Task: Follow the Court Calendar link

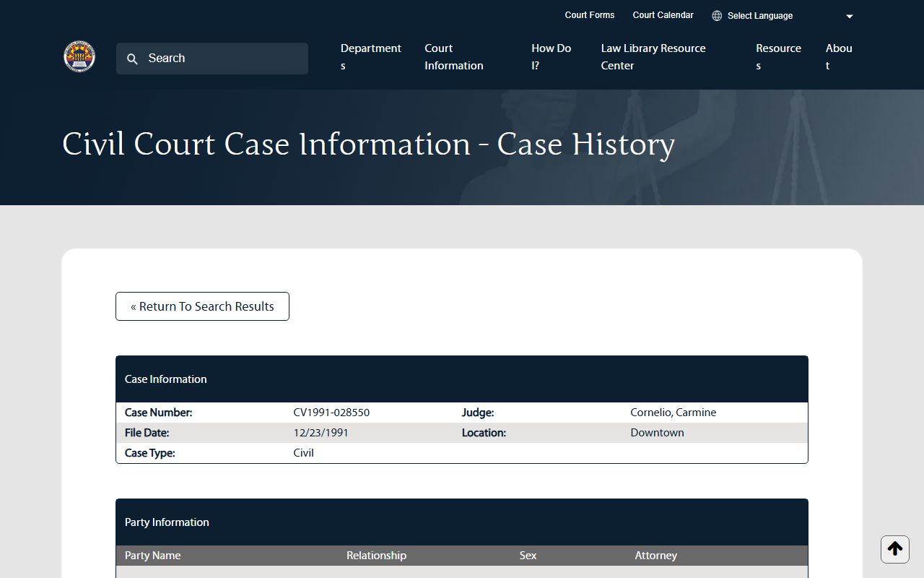Action: point(663,15)
